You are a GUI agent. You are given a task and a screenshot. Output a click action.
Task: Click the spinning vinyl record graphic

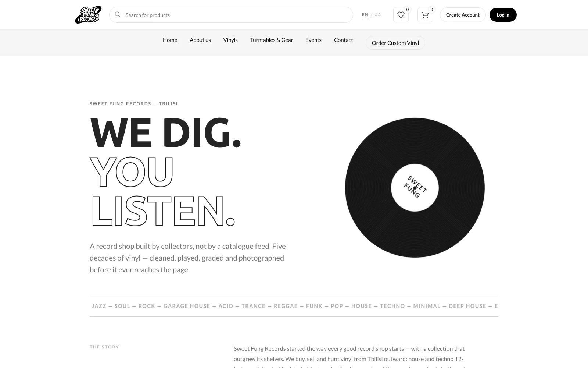(x=415, y=188)
